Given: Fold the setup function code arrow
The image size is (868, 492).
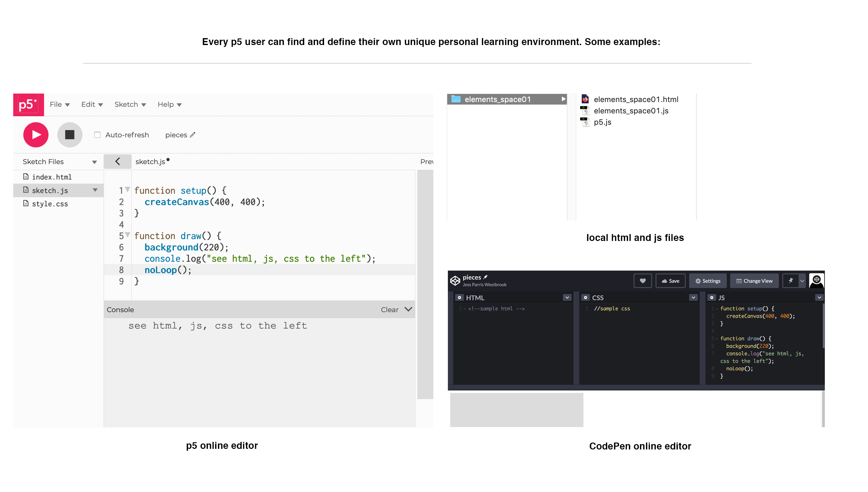Looking at the screenshot, I should [x=128, y=189].
